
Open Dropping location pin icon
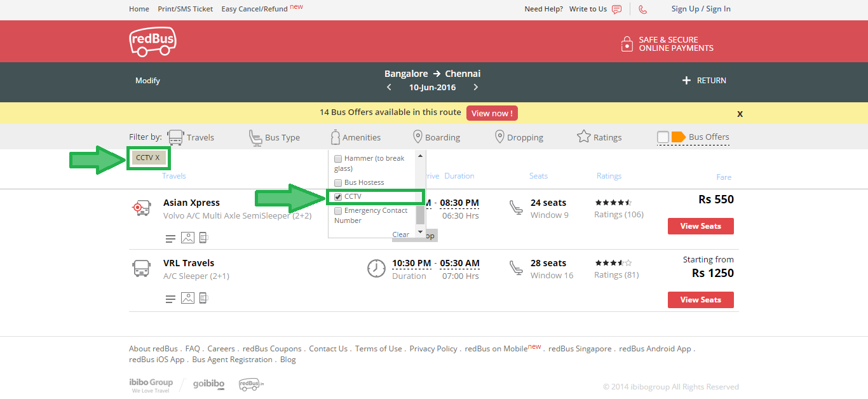500,137
